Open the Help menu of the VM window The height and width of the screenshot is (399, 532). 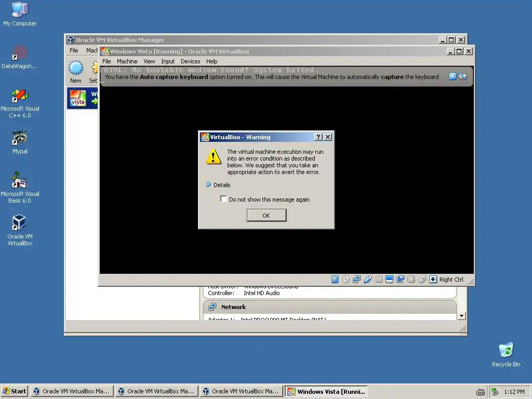[x=212, y=61]
